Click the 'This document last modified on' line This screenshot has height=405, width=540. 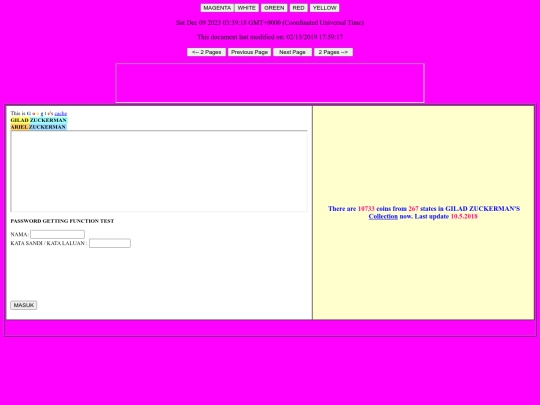coord(270,37)
